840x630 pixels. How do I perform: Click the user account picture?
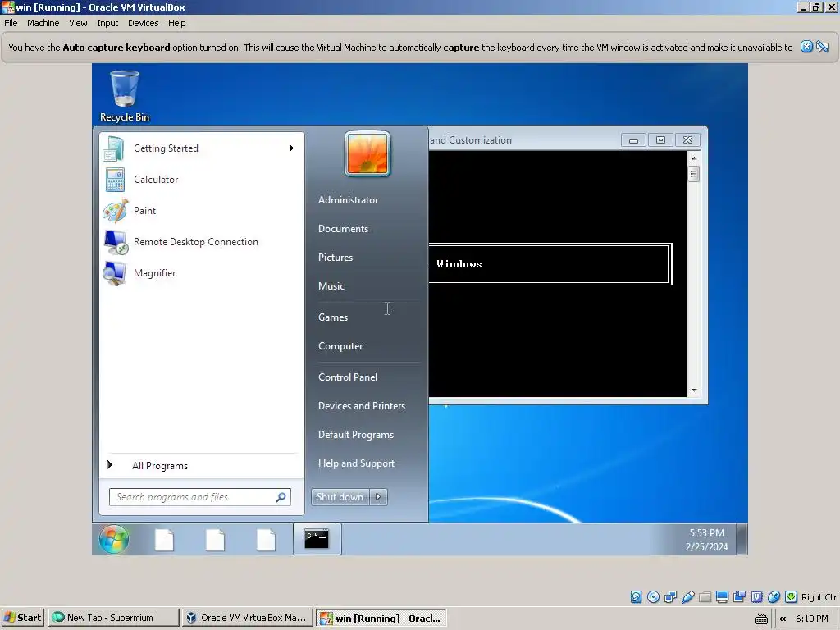point(367,153)
